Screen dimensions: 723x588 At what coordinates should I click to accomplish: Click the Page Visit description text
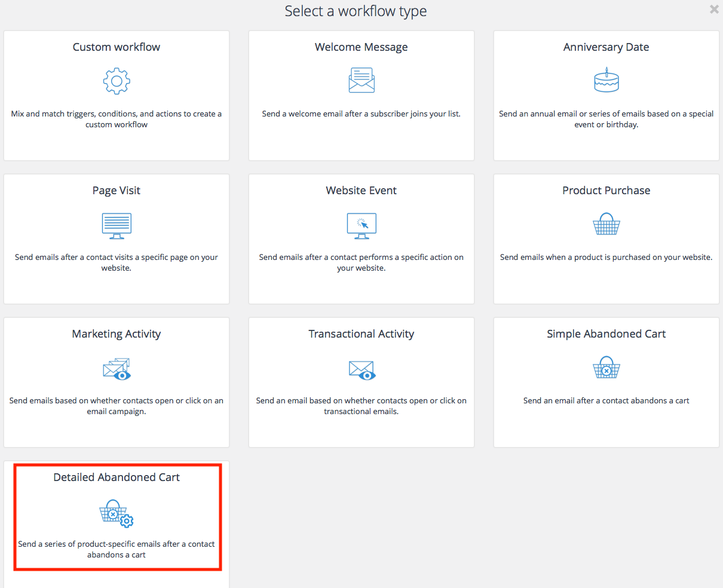click(x=117, y=262)
